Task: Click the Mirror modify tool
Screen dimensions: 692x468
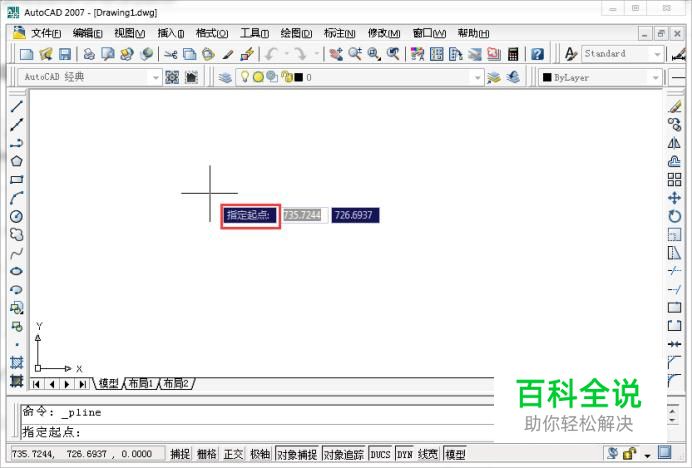Action: click(x=674, y=143)
